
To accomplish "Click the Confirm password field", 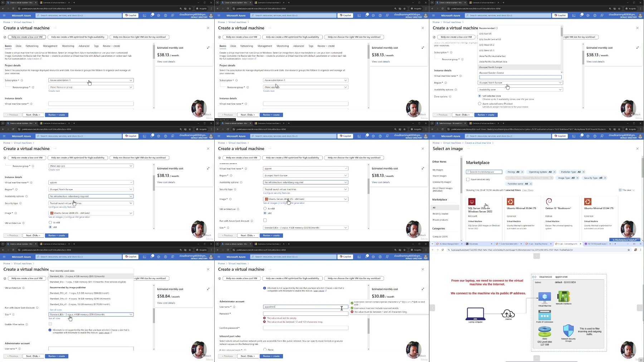I will 306,328.
